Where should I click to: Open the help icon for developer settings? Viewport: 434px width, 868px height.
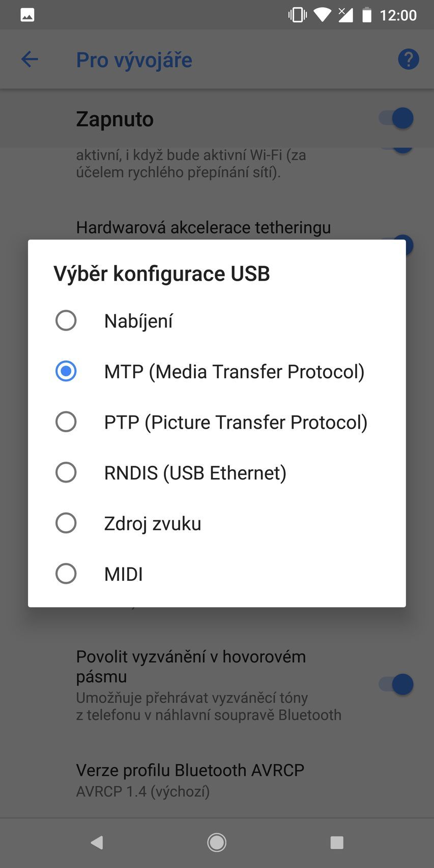point(408,59)
